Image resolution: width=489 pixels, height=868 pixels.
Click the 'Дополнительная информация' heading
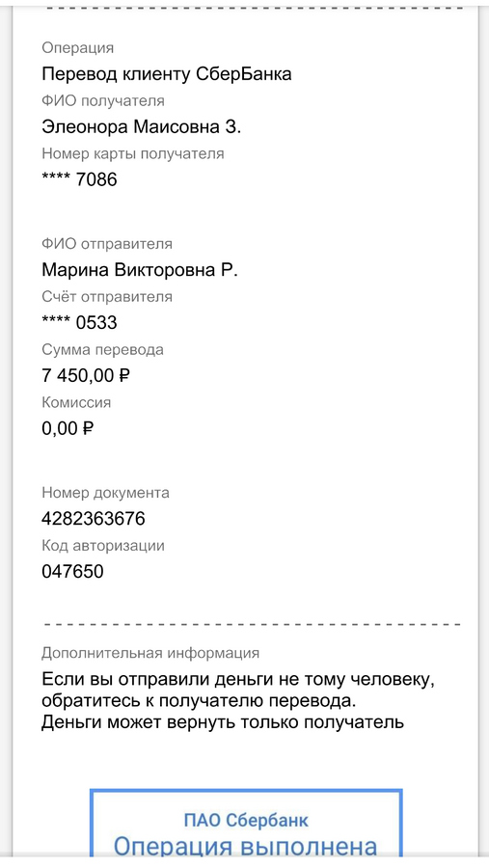(150, 653)
